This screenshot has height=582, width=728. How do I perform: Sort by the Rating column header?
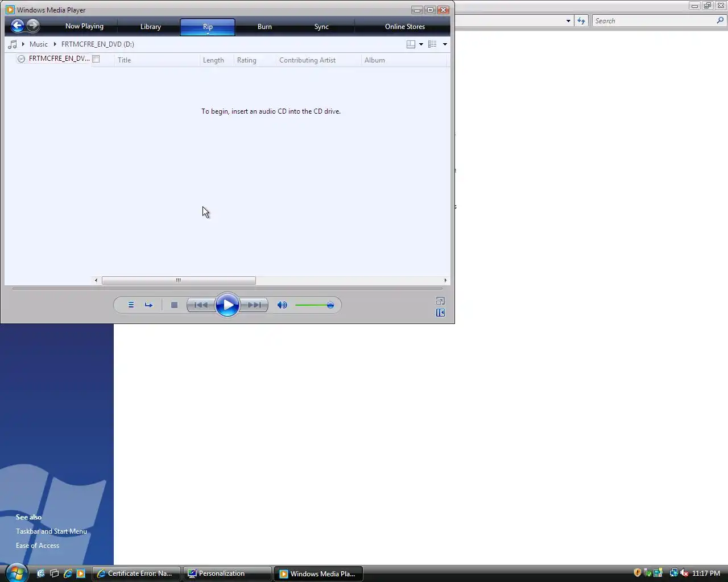(x=254, y=60)
